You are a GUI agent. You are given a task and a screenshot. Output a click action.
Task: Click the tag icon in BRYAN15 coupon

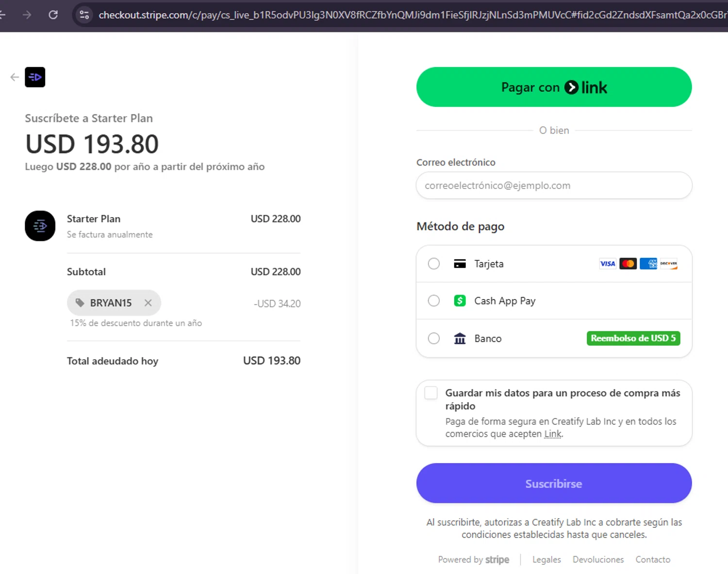(80, 303)
